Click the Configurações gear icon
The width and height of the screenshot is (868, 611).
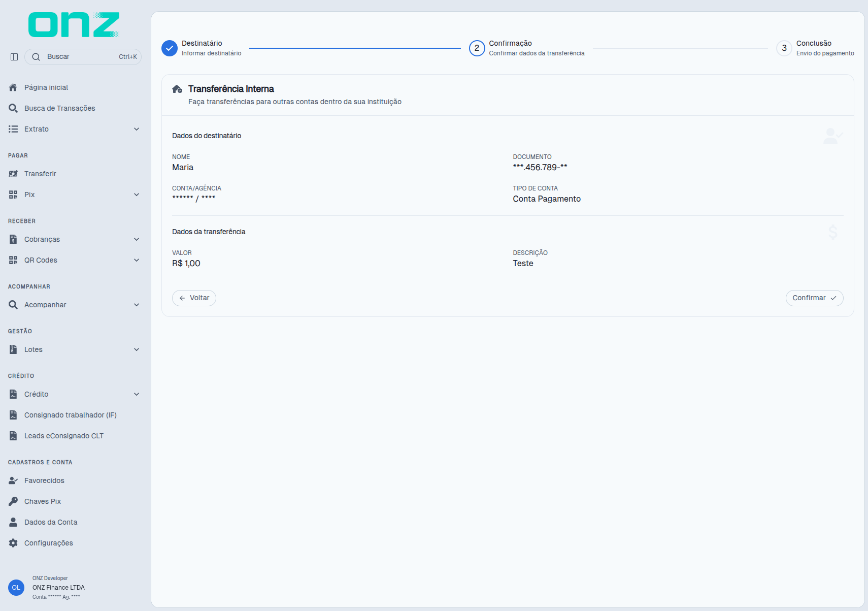tap(13, 543)
